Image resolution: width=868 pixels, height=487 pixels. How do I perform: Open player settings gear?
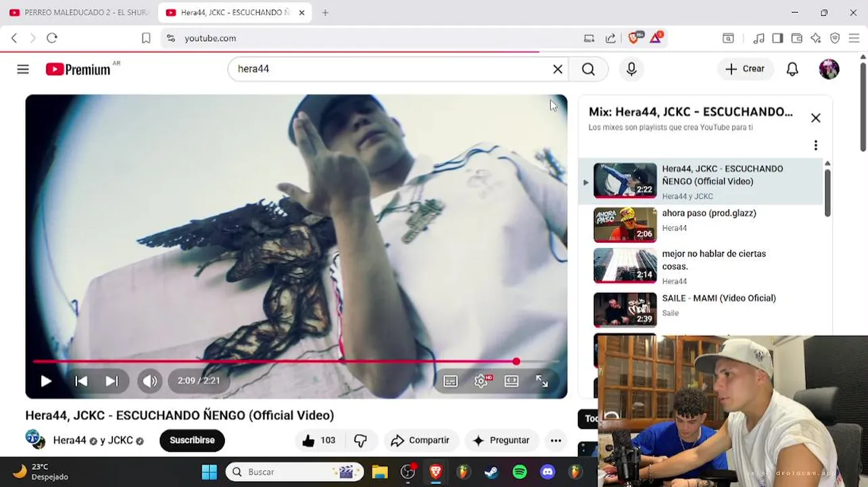tap(481, 381)
